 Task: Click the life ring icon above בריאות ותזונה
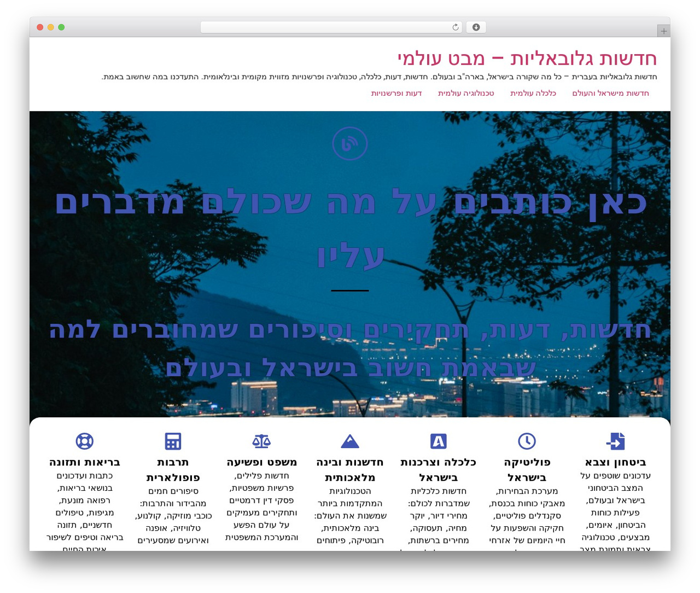point(85,441)
